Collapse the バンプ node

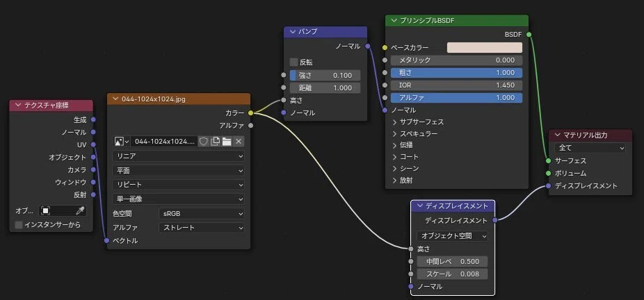[x=293, y=32]
